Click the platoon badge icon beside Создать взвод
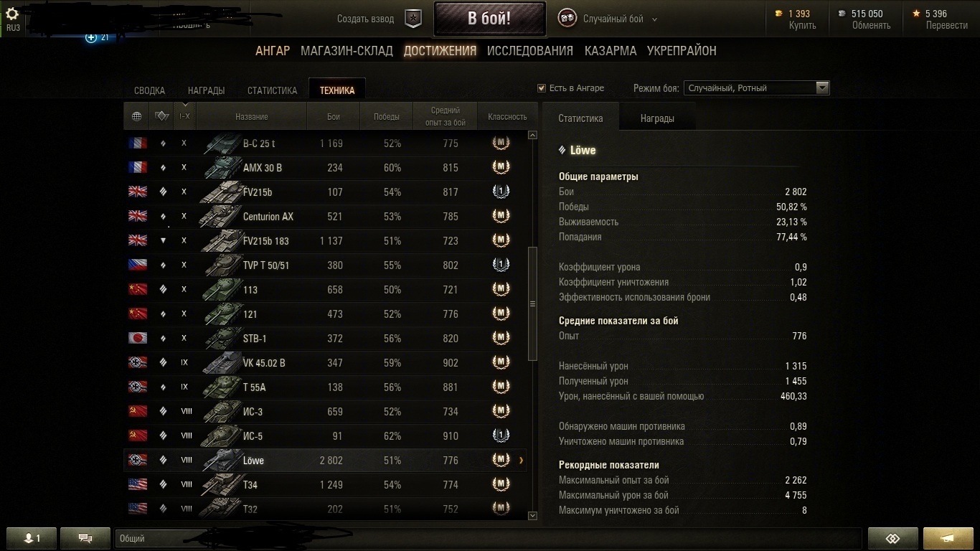 click(x=413, y=19)
